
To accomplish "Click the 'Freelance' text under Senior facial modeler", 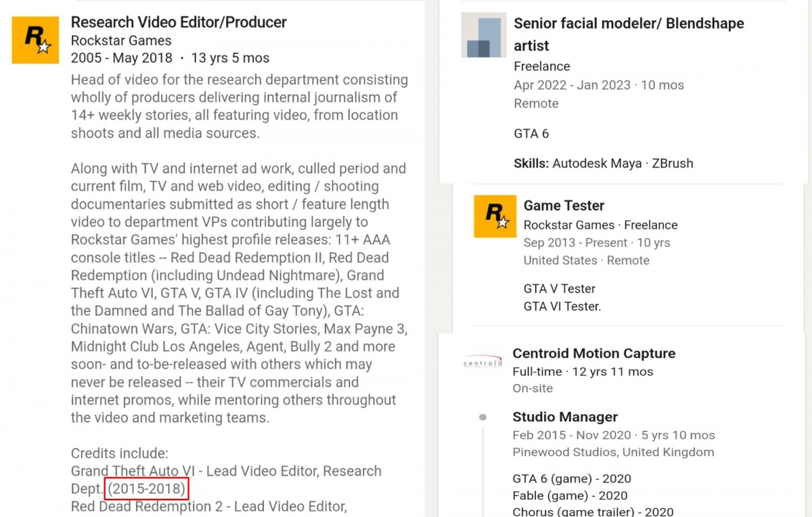I will click(x=541, y=66).
